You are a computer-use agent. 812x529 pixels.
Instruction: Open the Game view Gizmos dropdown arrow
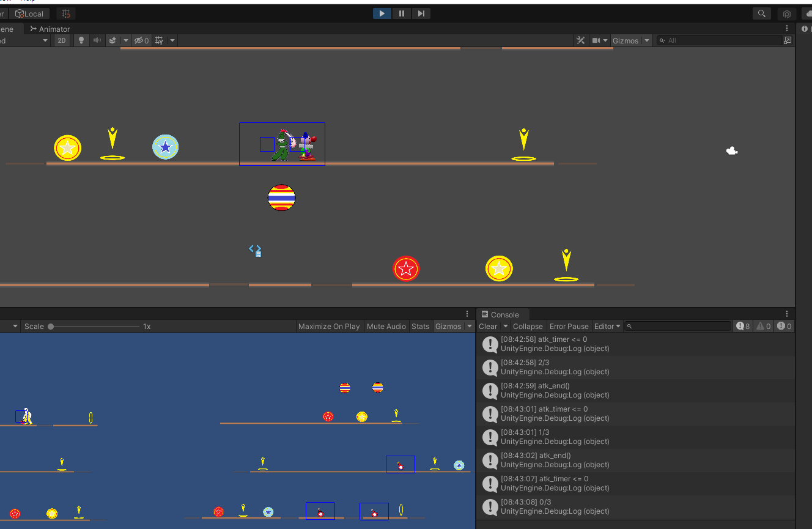(470, 327)
